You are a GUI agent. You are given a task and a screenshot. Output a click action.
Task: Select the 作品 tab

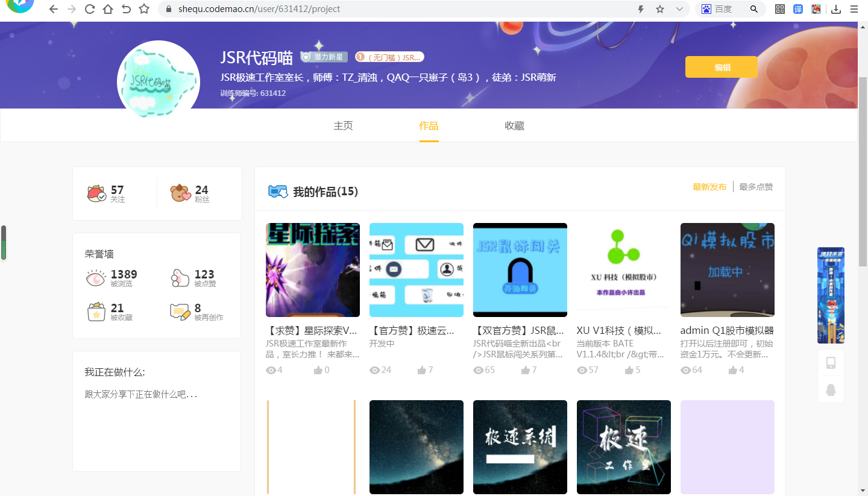pos(429,126)
